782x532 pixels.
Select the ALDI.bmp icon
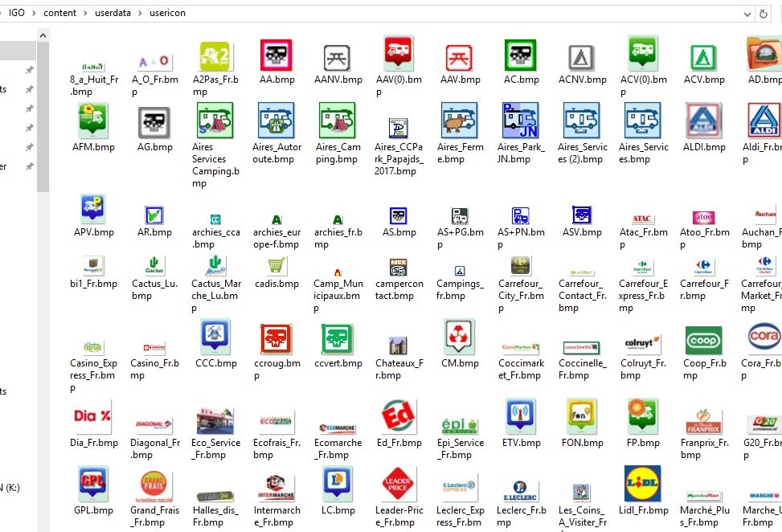[703, 121]
